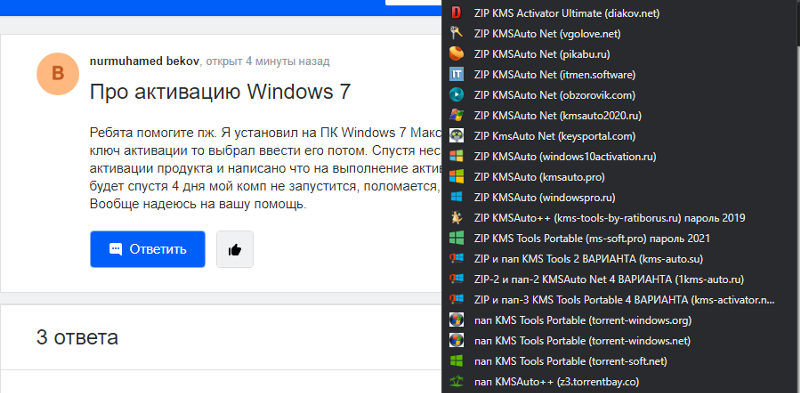
Task: Click the diakov.net KMS Activator Ultimate favicon
Action: (x=456, y=13)
